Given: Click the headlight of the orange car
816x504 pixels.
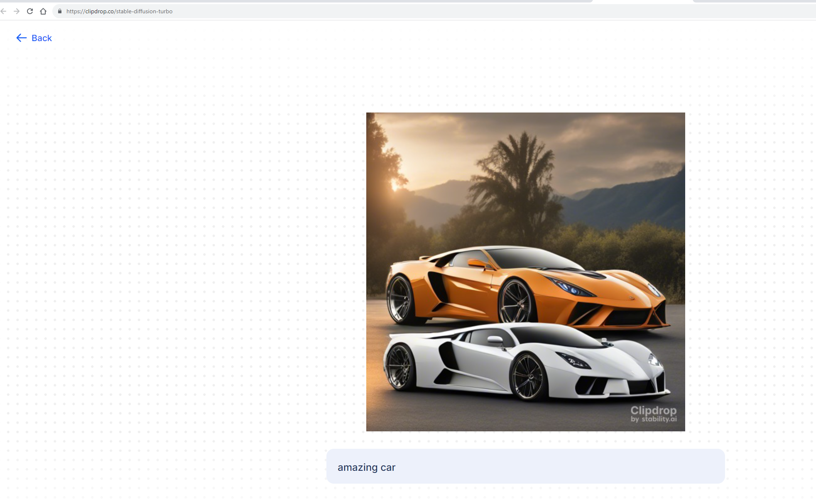Looking at the screenshot, I should pos(570,288).
